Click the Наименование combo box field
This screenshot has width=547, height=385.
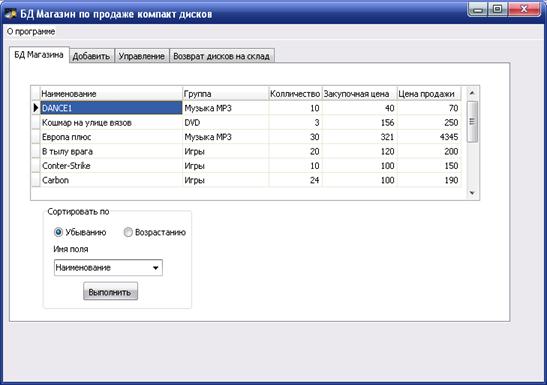point(108,268)
